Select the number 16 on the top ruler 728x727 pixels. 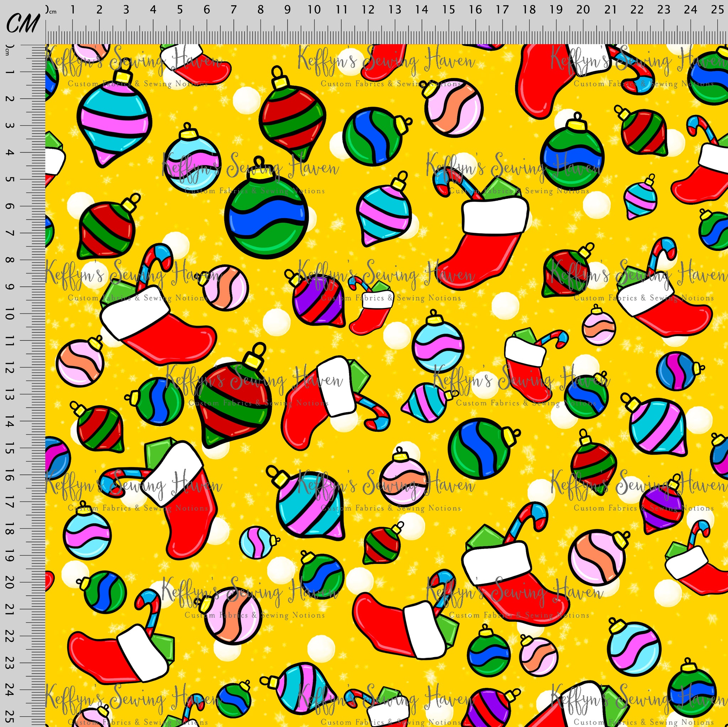point(475,10)
